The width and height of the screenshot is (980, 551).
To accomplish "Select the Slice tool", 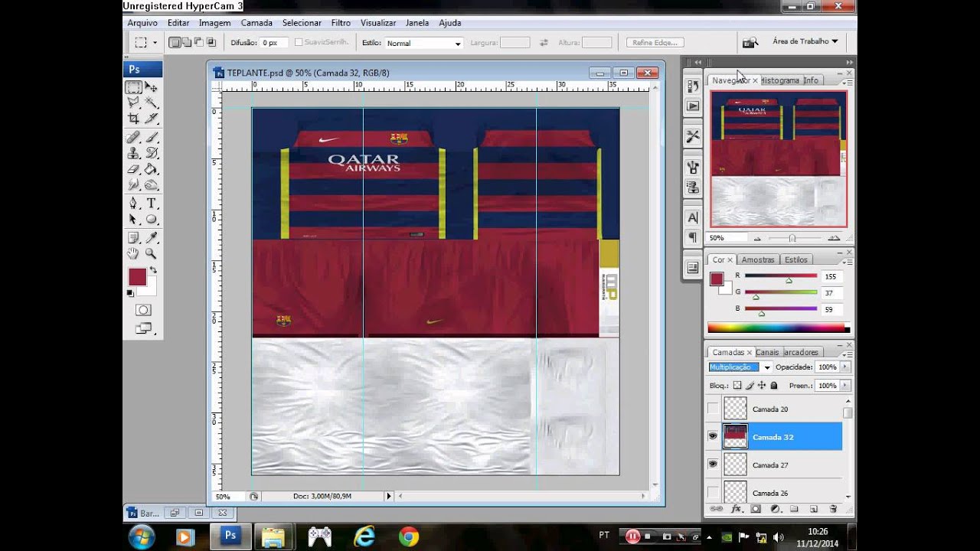I will click(x=152, y=118).
